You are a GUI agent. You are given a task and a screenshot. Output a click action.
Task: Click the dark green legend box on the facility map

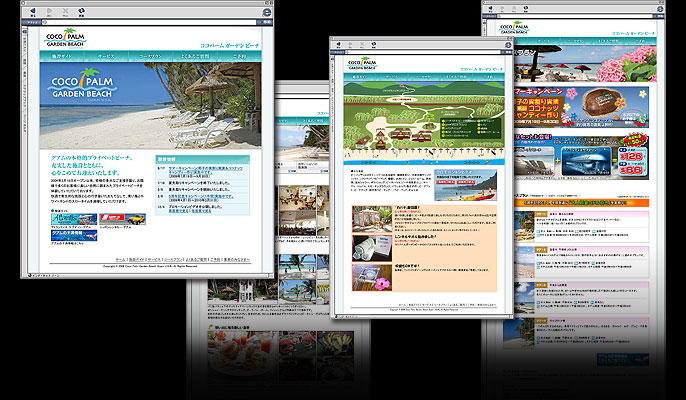click(x=470, y=126)
